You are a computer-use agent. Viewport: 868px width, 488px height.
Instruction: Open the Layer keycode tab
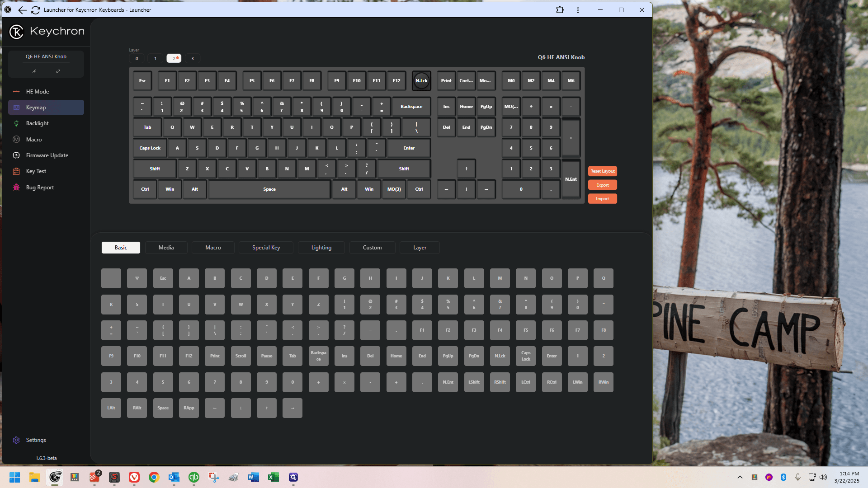coord(420,248)
